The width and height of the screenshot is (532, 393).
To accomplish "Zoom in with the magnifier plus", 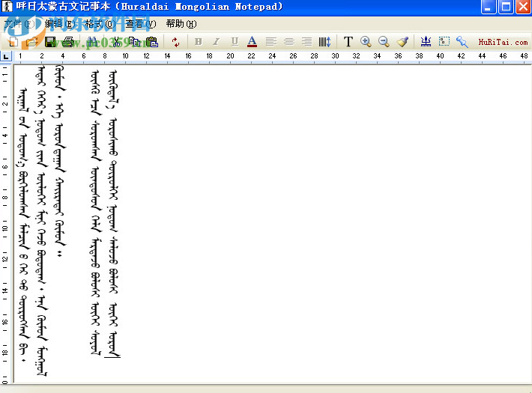I will pos(366,42).
